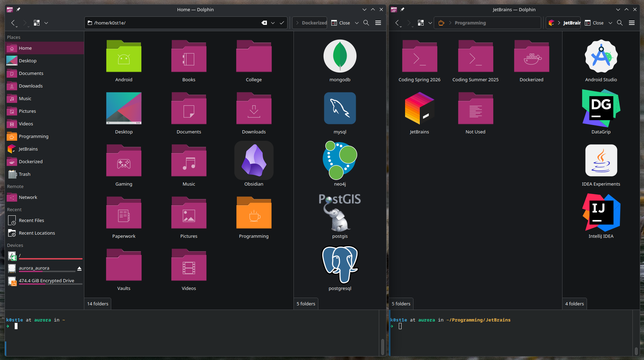Open hamburger menu in Home window
This screenshot has width=644, height=360.
378,23
